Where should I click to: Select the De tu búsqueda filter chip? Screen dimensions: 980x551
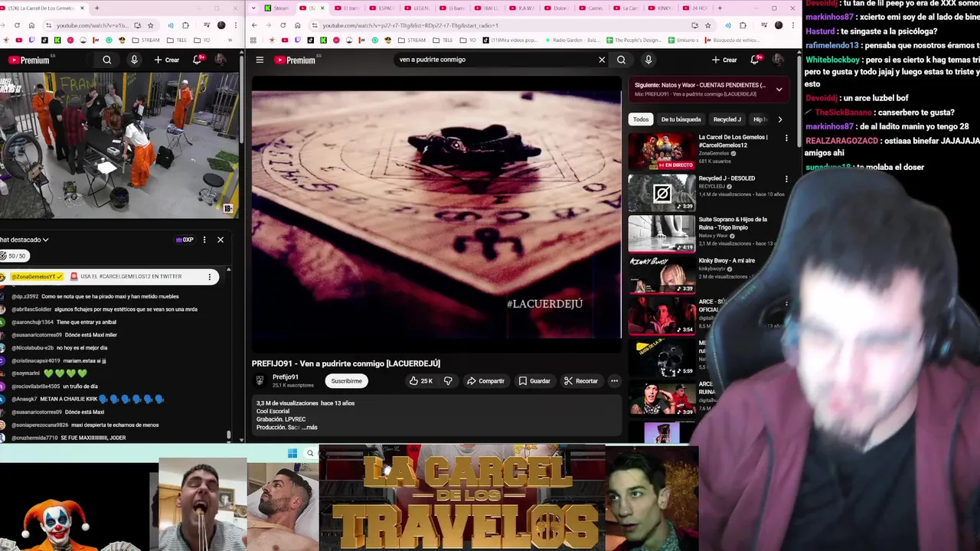coord(681,119)
